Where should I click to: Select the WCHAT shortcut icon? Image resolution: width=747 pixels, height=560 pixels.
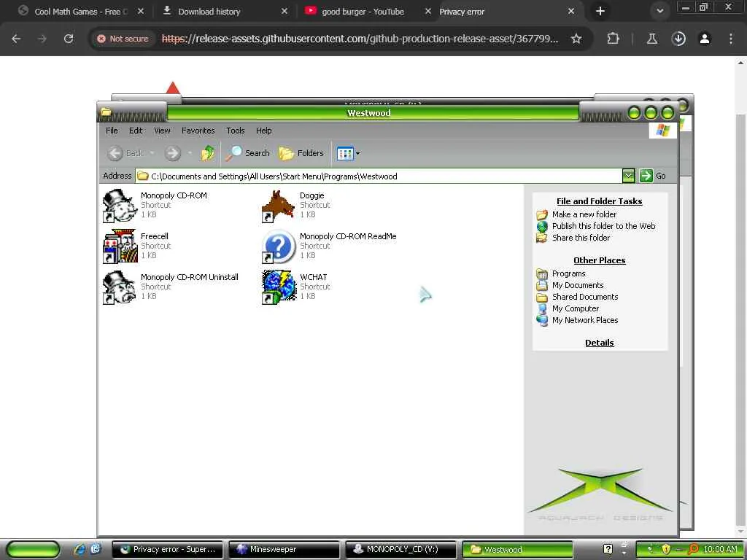coord(279,287)
